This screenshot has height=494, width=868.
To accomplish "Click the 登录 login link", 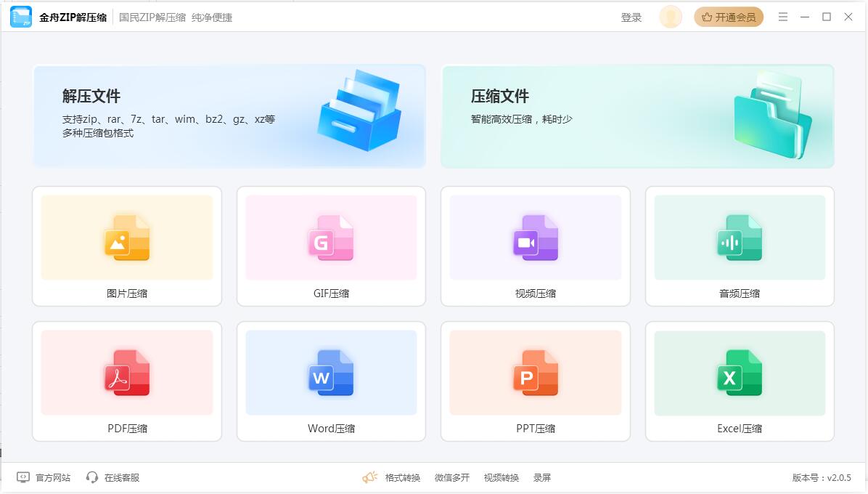I will [x=631, y=17].
